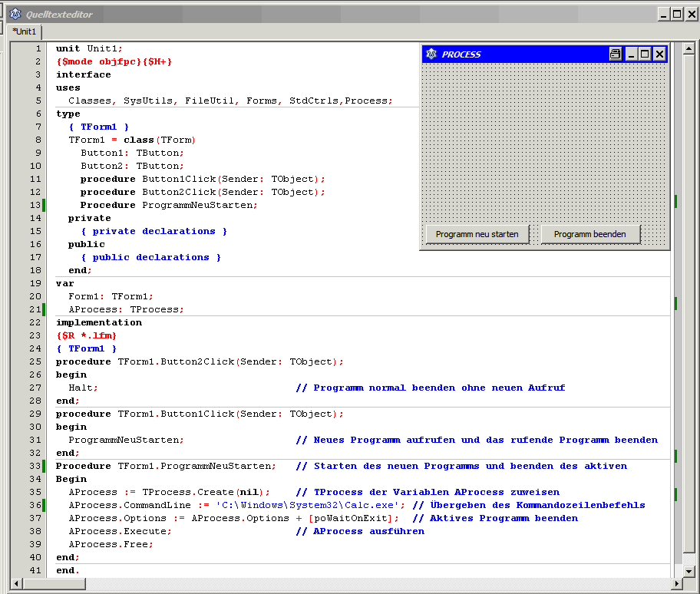Click '{ public declarations }' comment
This screenshot has height=594, width=700.
pos(150,258)
